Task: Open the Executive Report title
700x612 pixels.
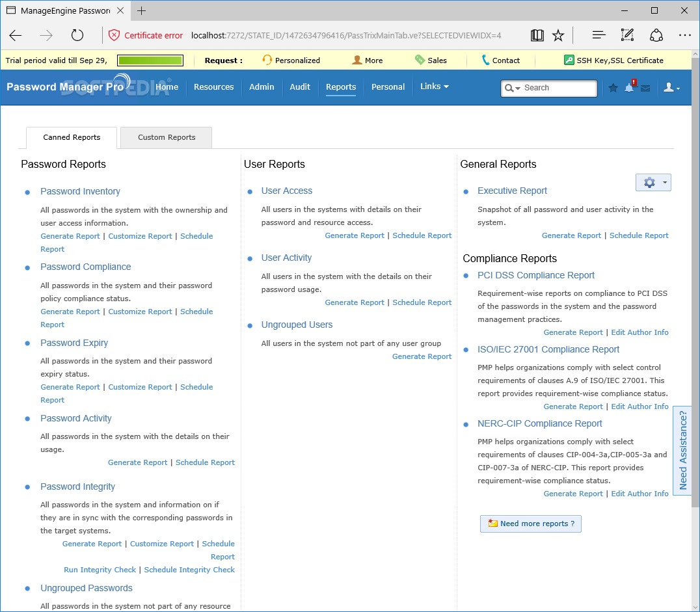Action: [512, 191]
